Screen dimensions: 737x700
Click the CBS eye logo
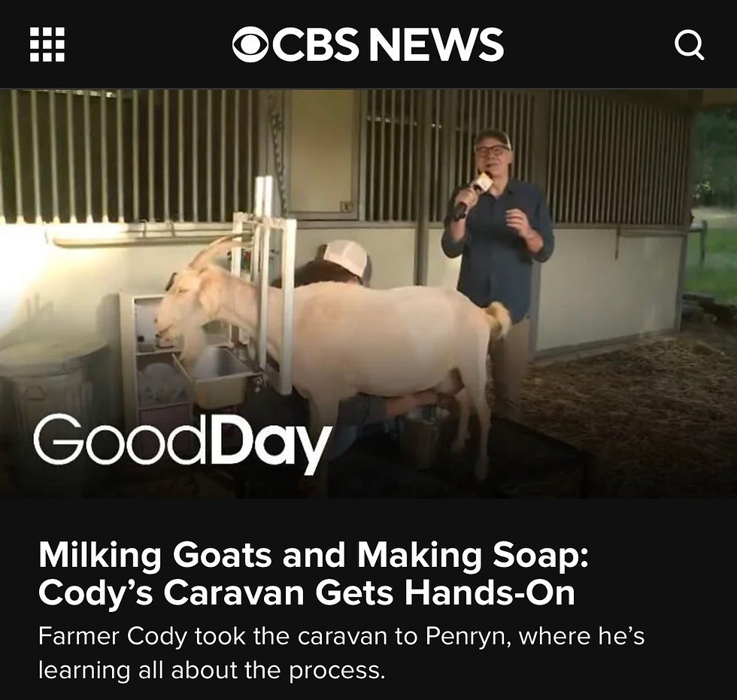pyautogui.click(x=251, y=44)
